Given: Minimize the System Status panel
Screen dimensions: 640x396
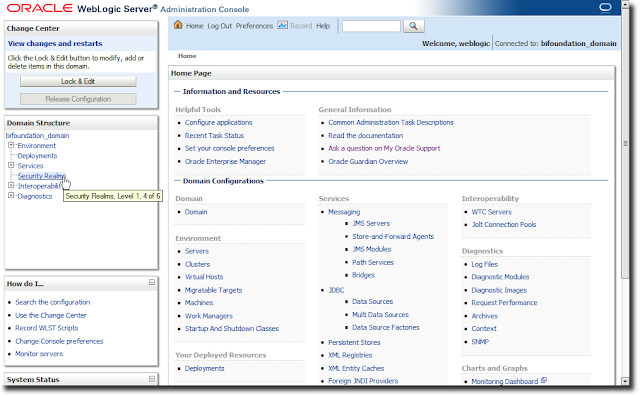Looking at the screenshot, I should [152, 378].
